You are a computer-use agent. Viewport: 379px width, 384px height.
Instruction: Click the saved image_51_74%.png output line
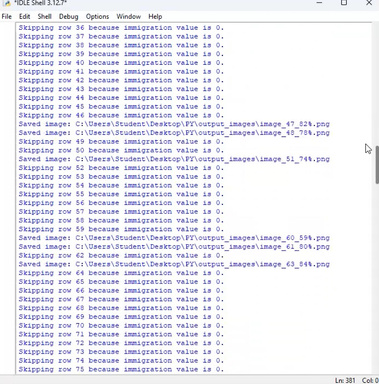[x=174, y=159]
